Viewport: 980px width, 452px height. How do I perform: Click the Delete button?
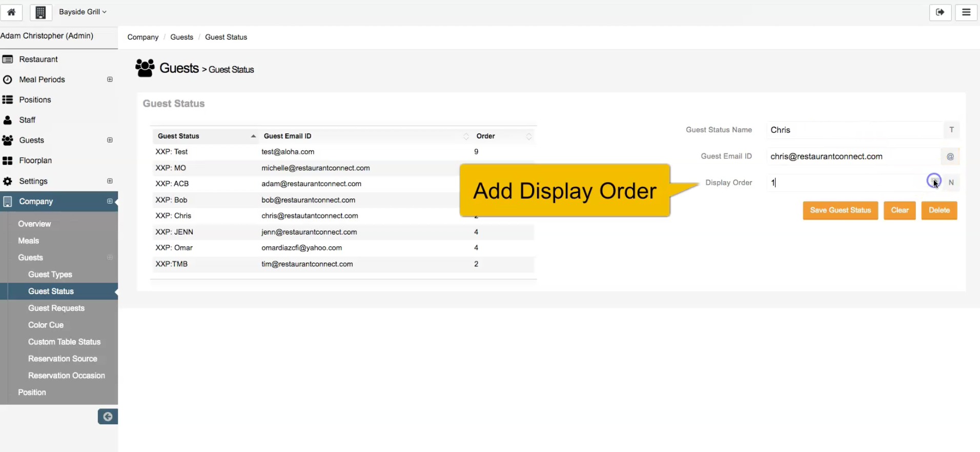pos(939,210)
